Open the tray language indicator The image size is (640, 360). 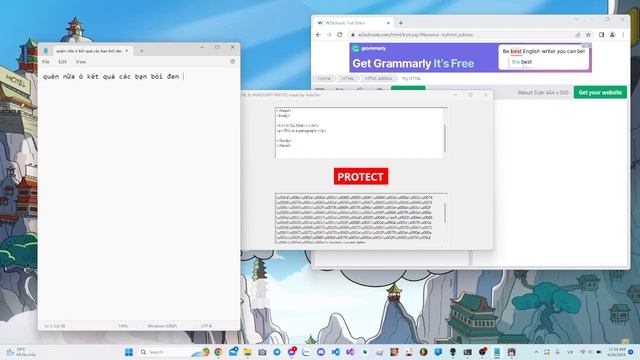(570, 352)
